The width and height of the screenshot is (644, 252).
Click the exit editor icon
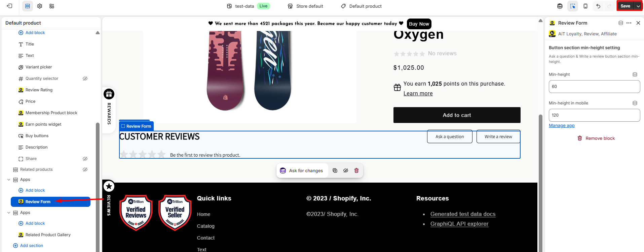(9, 6)
